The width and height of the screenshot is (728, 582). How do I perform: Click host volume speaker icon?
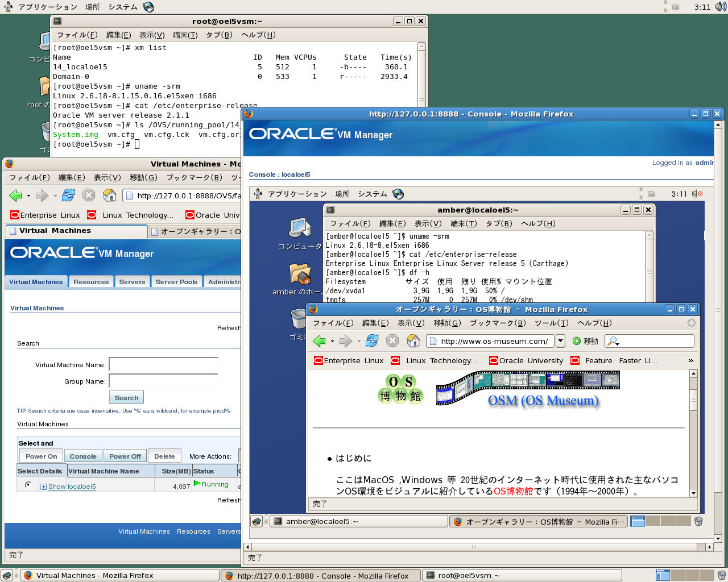tap(720, 7)
